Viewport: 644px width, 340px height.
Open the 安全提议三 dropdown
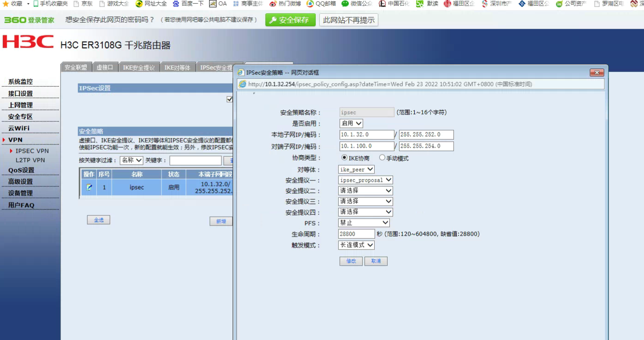(x=365, y=201)
